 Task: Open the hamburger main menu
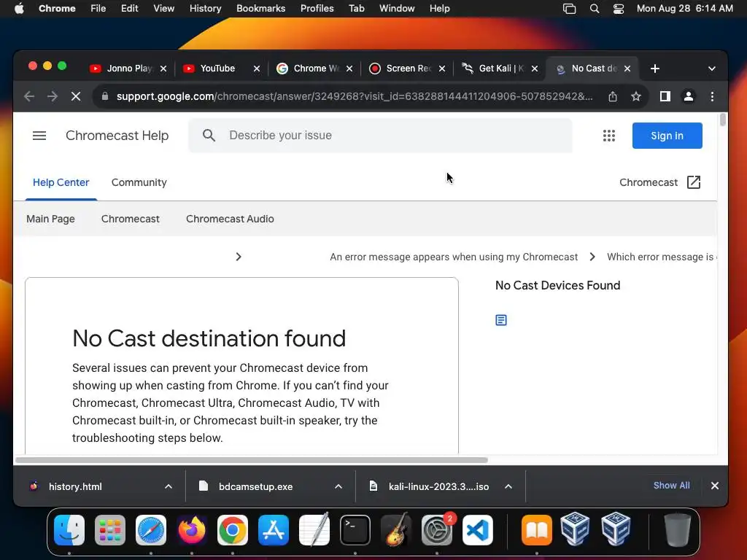39,136
